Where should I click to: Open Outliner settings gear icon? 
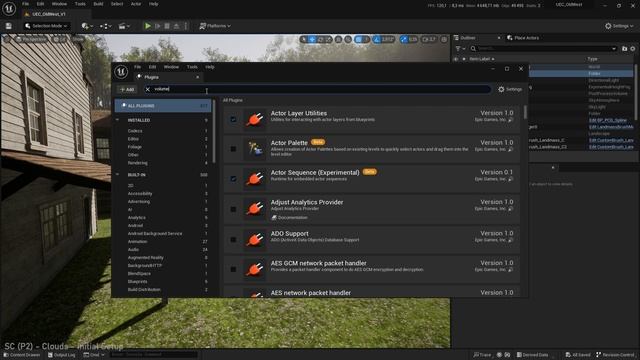pyautogui.click(x=633, y=49)
